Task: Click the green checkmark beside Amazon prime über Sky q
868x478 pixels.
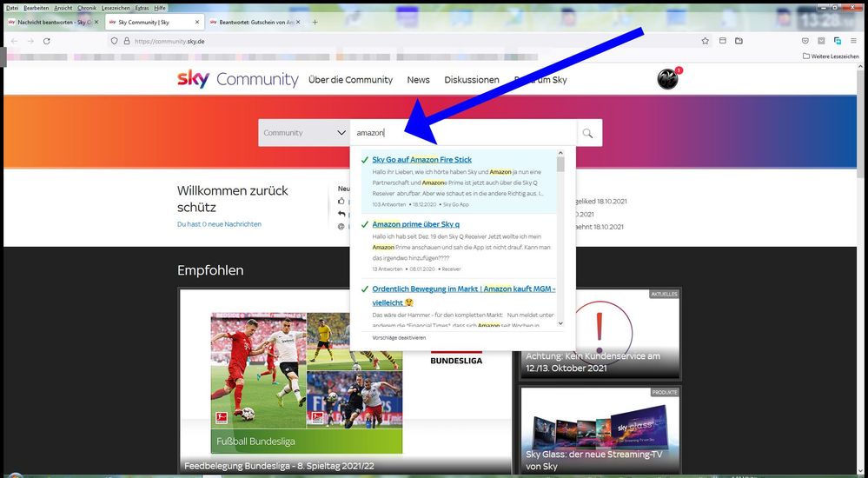Action: coord(365,225)
